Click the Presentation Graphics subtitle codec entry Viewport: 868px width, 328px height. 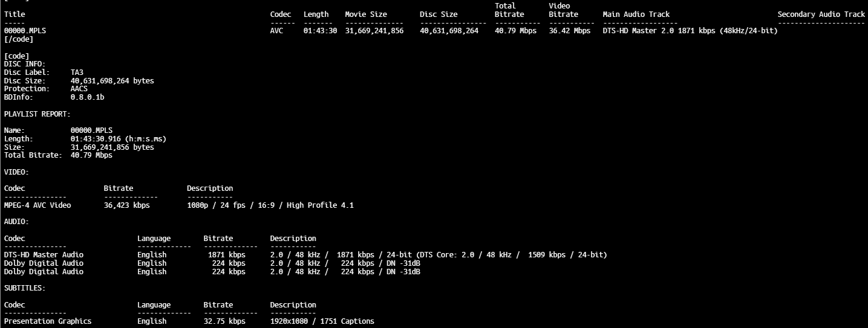[x=48, y=321]
